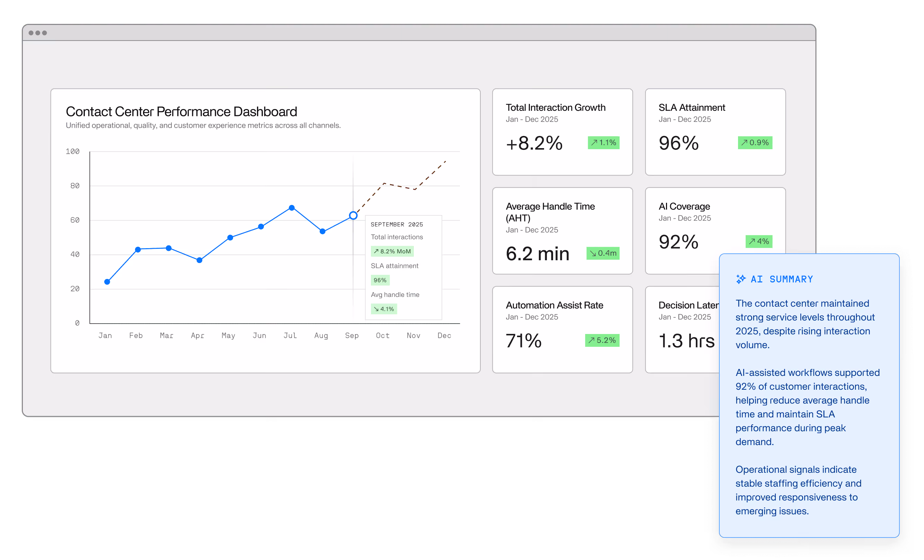Select the 0.9% trend badge on SLA Attainment
This screenshot has width=924, height=560.
point(755,143)
